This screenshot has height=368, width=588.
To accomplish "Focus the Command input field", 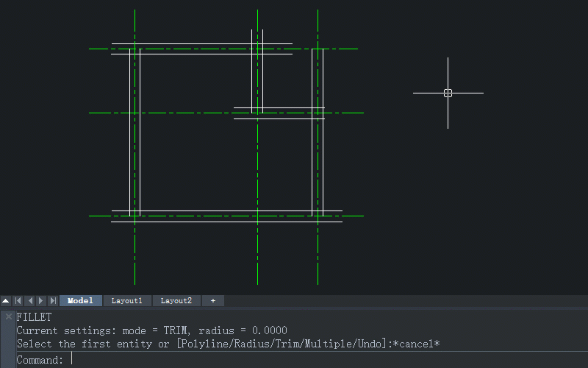I will [294, 360].
